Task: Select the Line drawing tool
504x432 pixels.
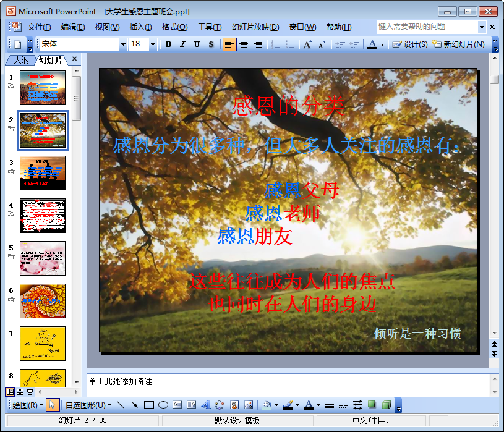Action: [120, 405]
